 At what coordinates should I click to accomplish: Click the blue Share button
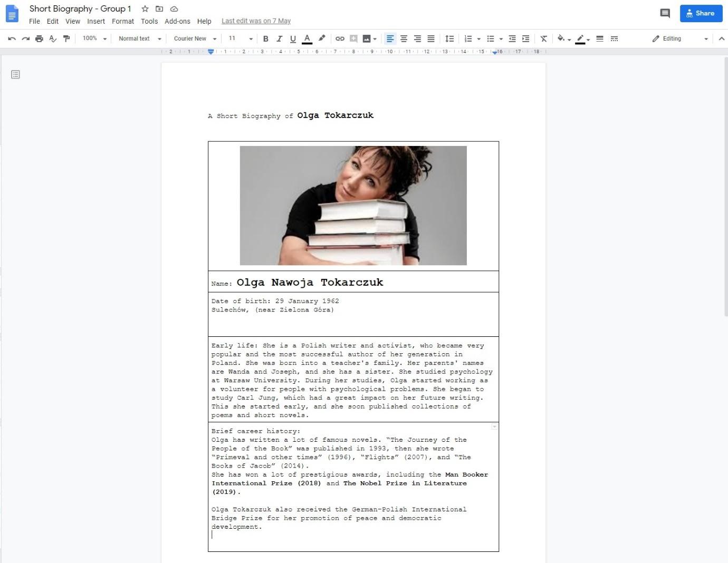(701, 13)
